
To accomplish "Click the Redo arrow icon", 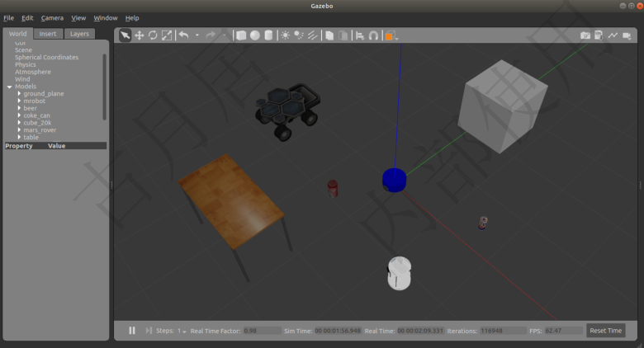I will 211,35.
